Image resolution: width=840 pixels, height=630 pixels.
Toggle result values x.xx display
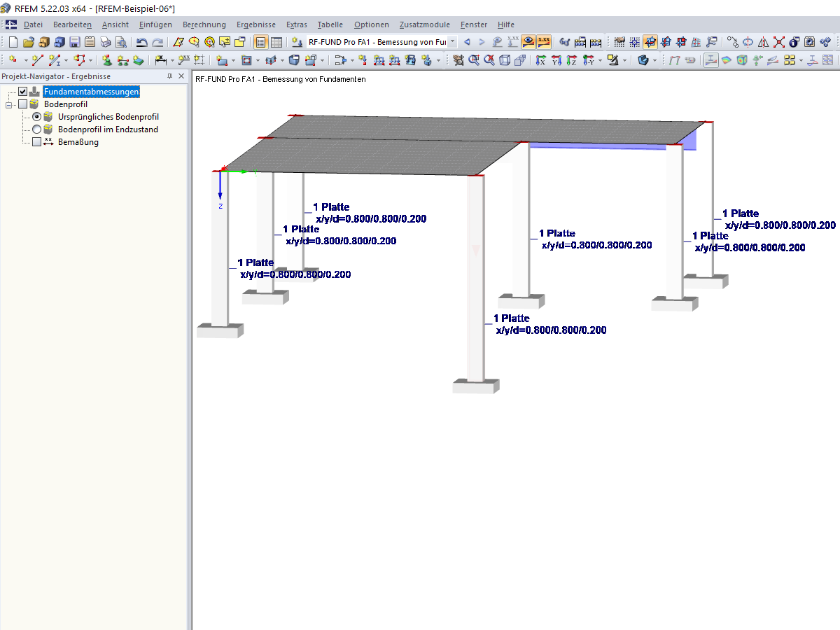click(x=544, y=42)
